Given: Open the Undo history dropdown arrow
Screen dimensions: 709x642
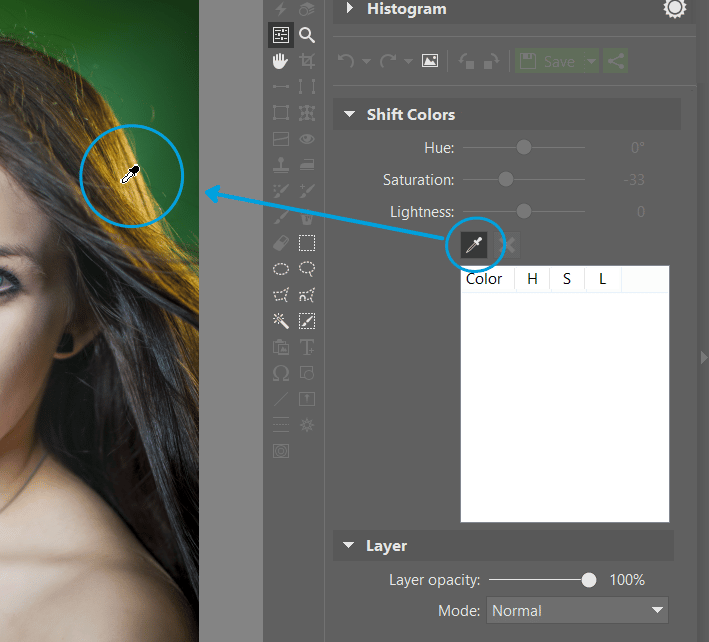Looking at the screenshot, I should pos(366,61).
